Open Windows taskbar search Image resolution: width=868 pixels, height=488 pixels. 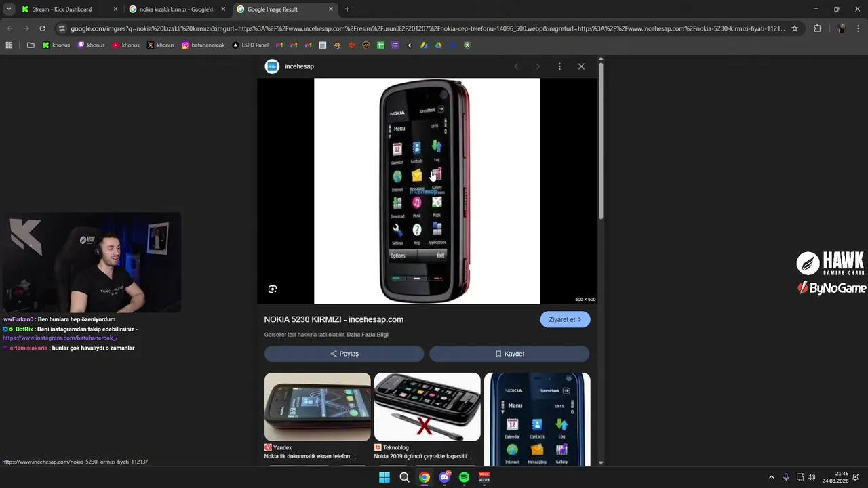tap(404, 477)
